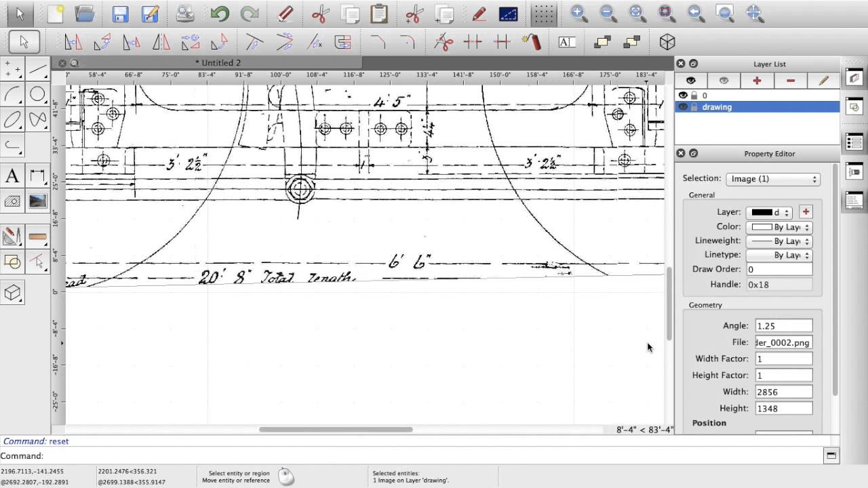Click the window zoom icon
This screenshot has width=868, height=488.
click(x=725, y=13)
